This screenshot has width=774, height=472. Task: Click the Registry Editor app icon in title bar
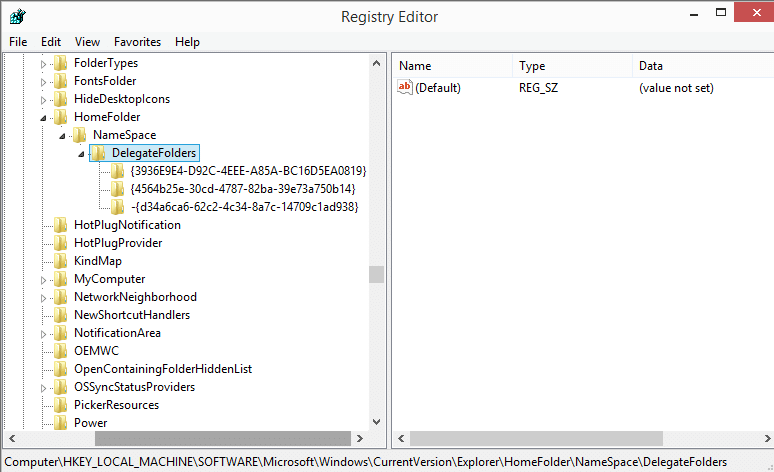pos(17,16)
